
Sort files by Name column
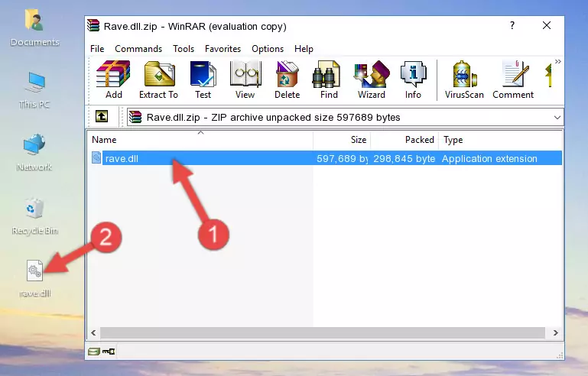click(x=200, y=140)
